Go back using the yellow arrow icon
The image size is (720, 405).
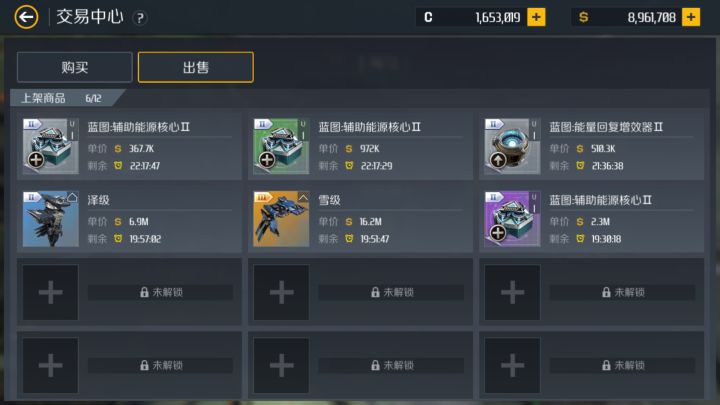point(26,17)
